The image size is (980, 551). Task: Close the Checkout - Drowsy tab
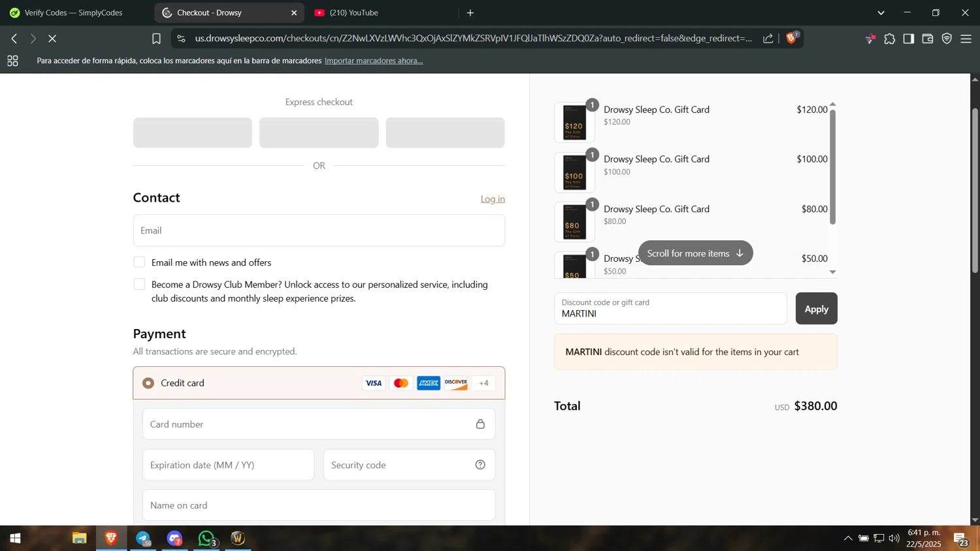(294, 13)
